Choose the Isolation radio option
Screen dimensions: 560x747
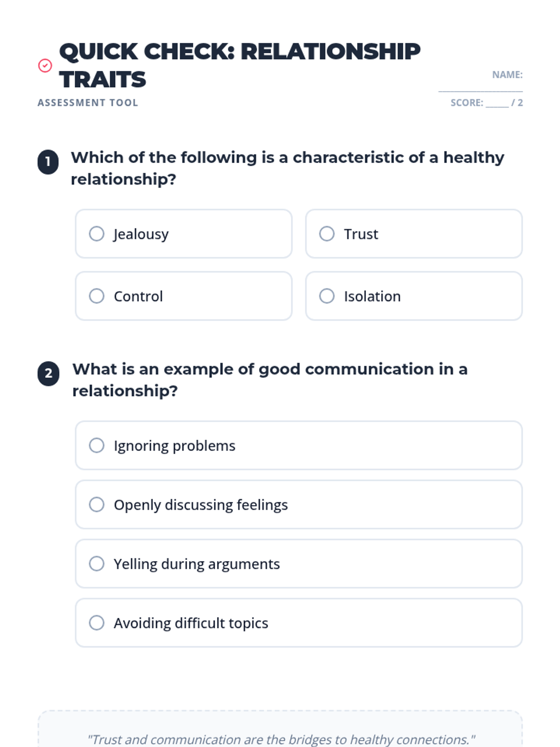coord(327,296)
